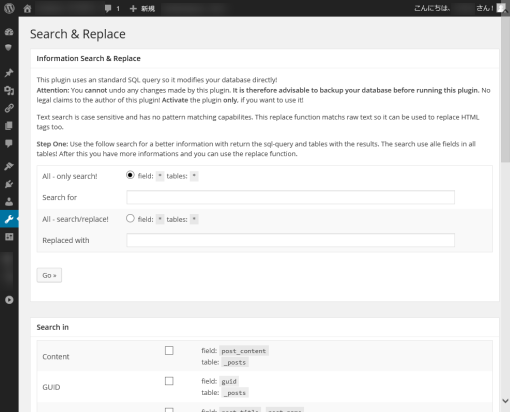Click the 'guid' field code label
The height and width of the screenshot is (412, 510).
point(229,381)
